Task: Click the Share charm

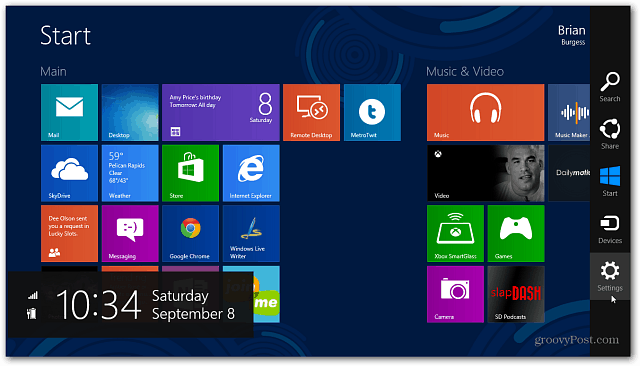Action: click(610, 134)
